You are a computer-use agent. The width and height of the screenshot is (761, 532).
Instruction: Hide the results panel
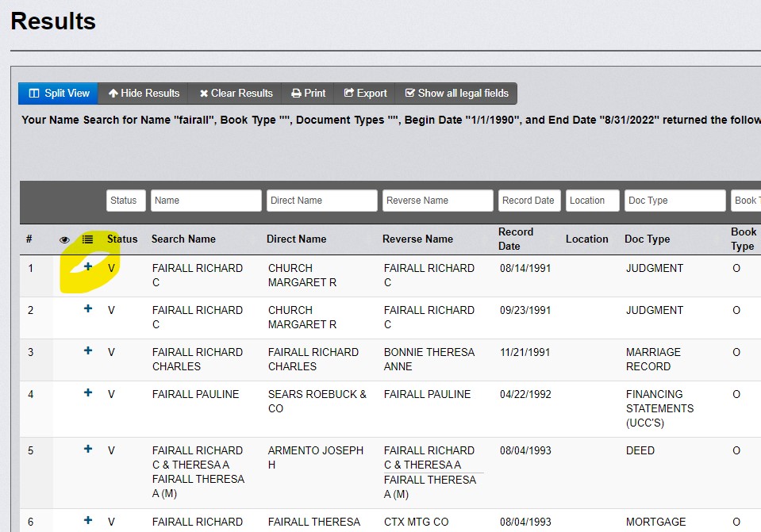[x=144, y=93]
